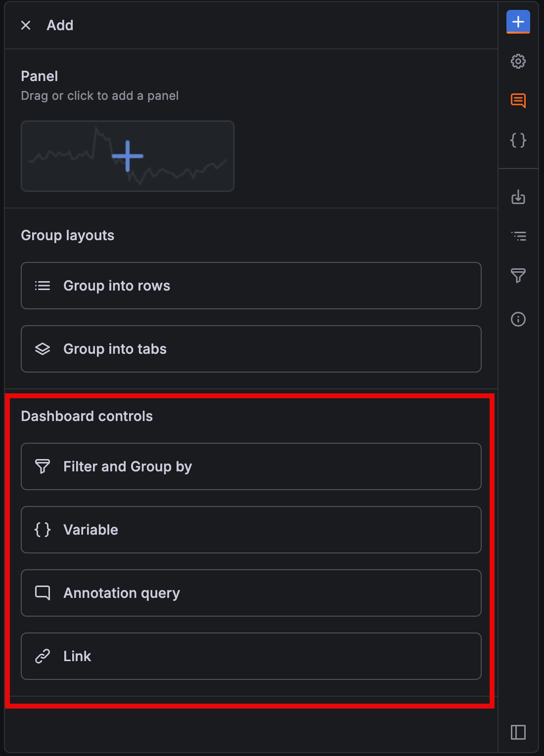
Task: Add a new Variable control
Action: 251,529
